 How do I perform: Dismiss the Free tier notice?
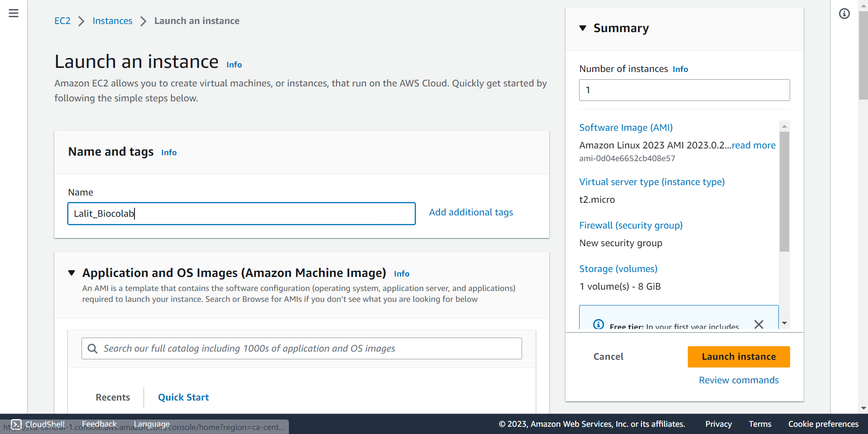tap(759, 324)
